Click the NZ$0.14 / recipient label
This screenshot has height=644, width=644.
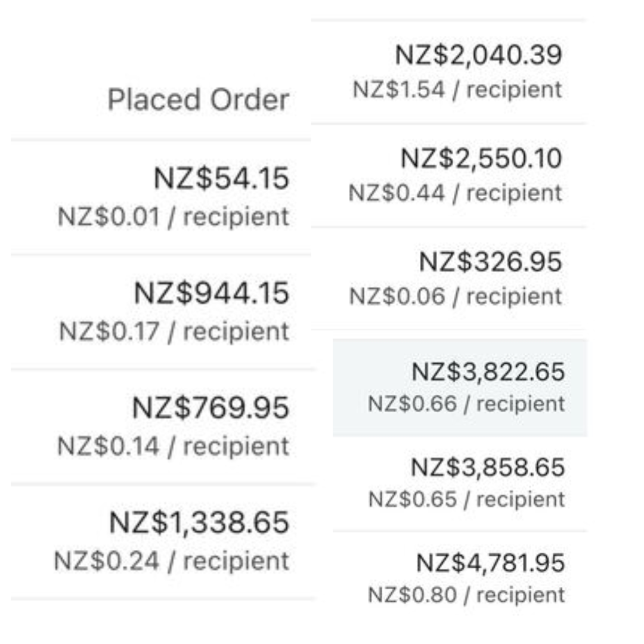point(173,446)
